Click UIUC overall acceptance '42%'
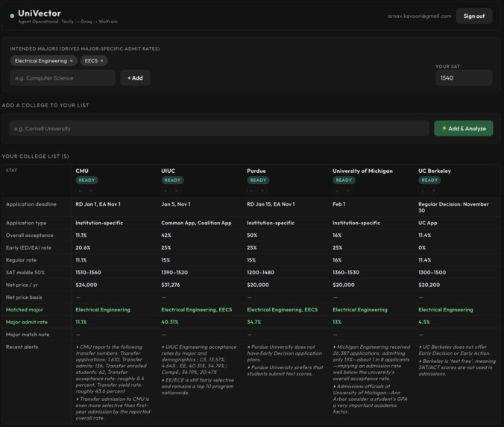 [x=166, y=235]
